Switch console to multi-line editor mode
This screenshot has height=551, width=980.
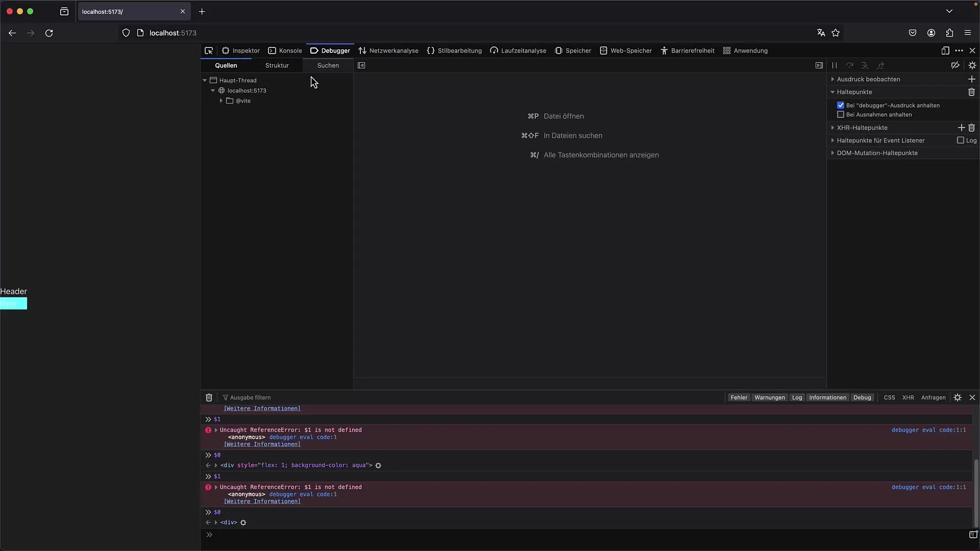click(973, 535)
